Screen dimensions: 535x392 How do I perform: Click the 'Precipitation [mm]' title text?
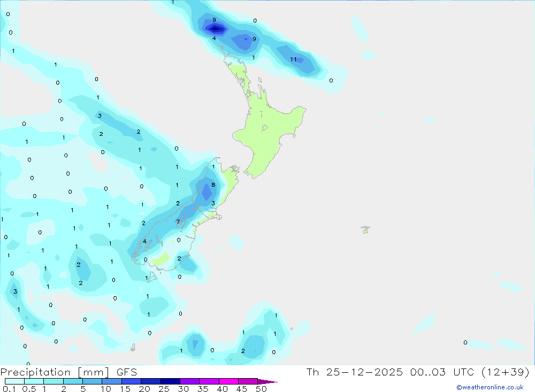pos(55,372)
